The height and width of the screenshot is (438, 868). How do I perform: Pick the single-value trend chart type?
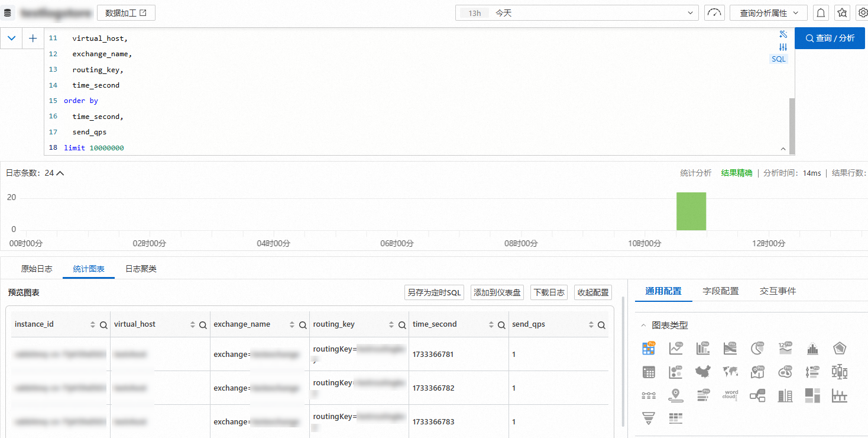785,349
